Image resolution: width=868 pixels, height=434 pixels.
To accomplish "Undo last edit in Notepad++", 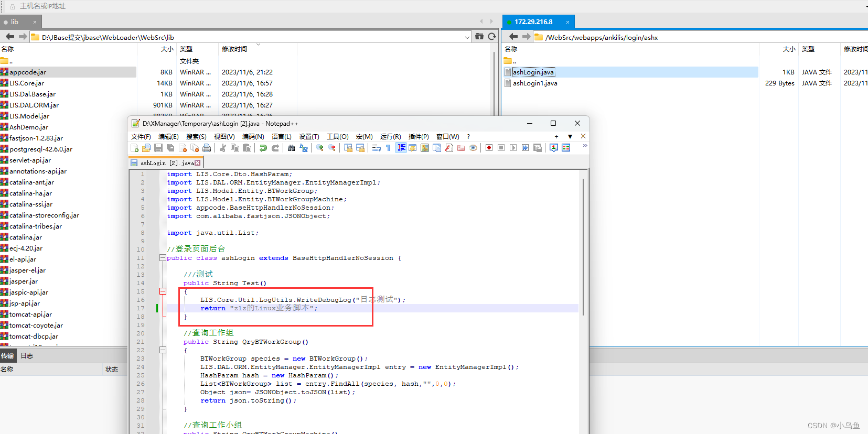I will click(x=263, y=148).
